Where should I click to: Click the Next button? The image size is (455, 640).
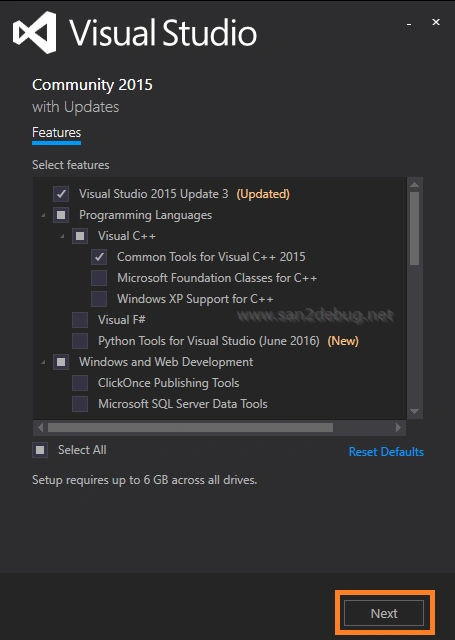pyautogui.click(x=384, y=613)
